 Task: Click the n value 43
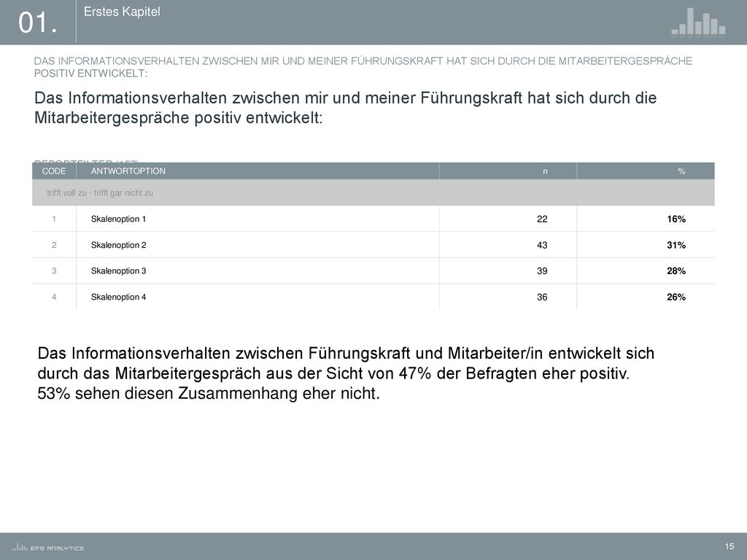pos(542,245)
